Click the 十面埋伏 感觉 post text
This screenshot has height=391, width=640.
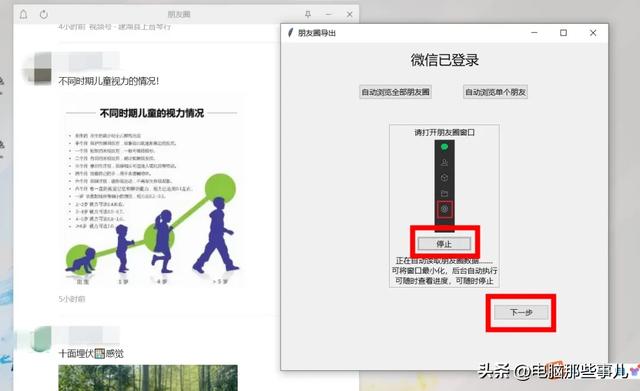pos(91,353)
